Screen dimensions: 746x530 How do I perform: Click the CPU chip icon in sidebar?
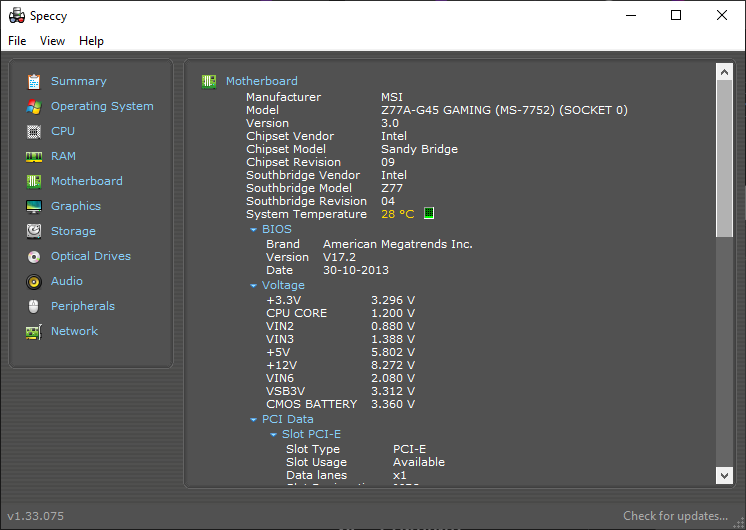coord(34,131)
